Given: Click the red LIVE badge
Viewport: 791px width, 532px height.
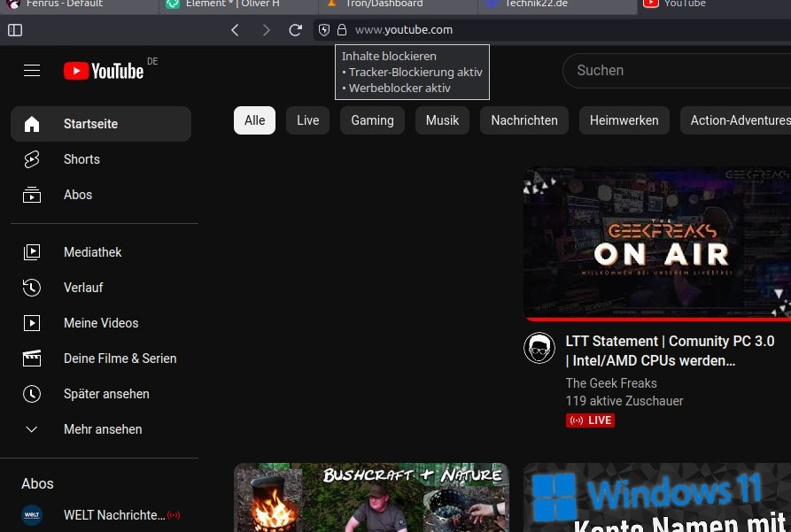Looking at the screenshot, I should pyautogui.click(x=590, y=420).
